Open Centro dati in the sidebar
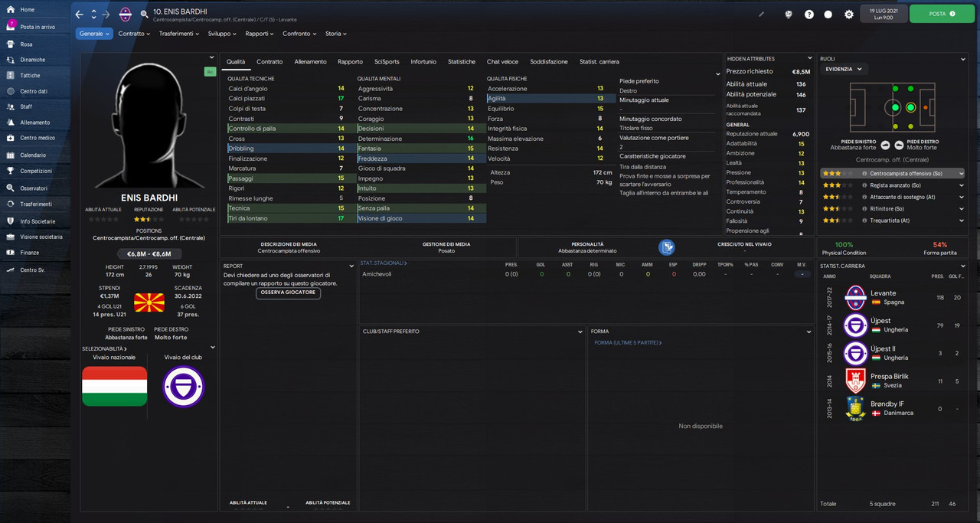 coord(33,91)
